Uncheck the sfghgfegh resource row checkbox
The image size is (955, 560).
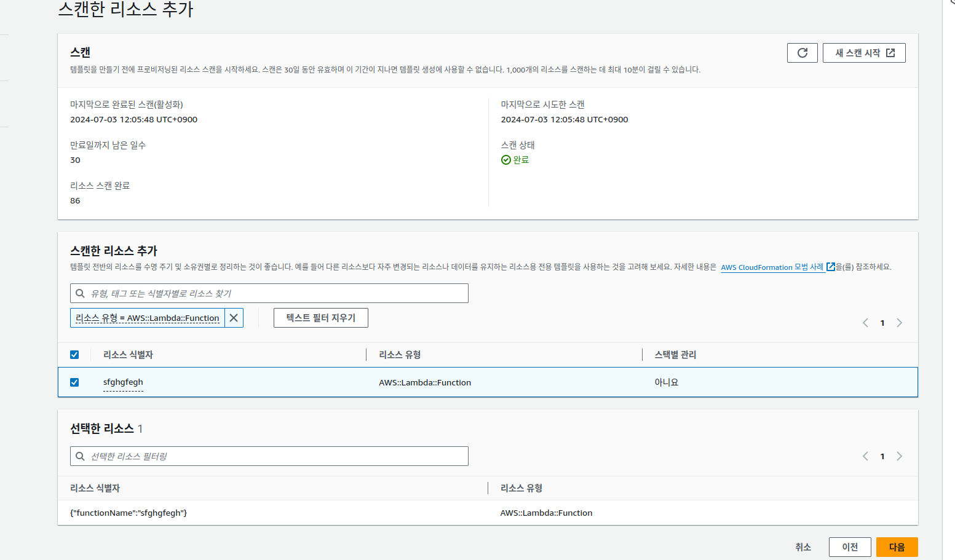click(x=74, y=382)
